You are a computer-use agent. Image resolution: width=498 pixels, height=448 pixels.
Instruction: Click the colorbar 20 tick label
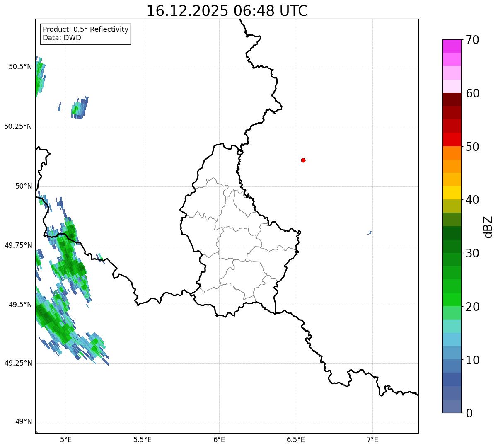[472, 307]
